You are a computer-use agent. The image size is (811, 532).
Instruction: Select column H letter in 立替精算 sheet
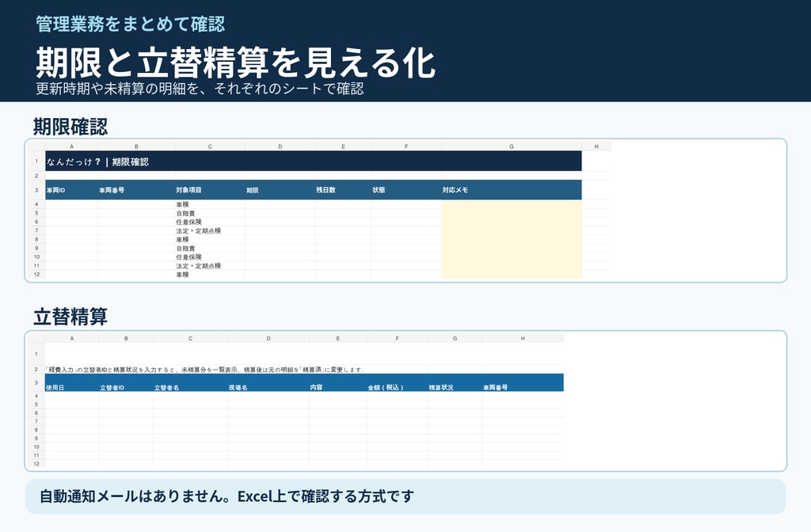point(523,339)
